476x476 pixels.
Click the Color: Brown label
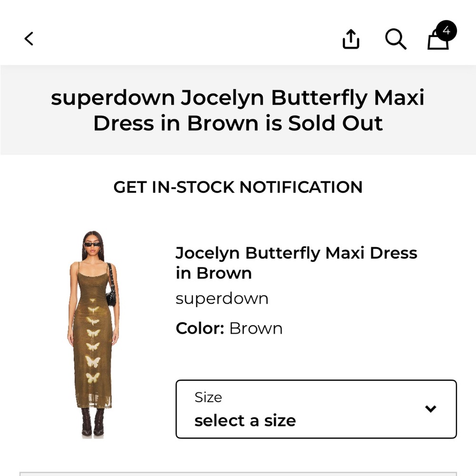pyautogui.click(x=229, y=328)
